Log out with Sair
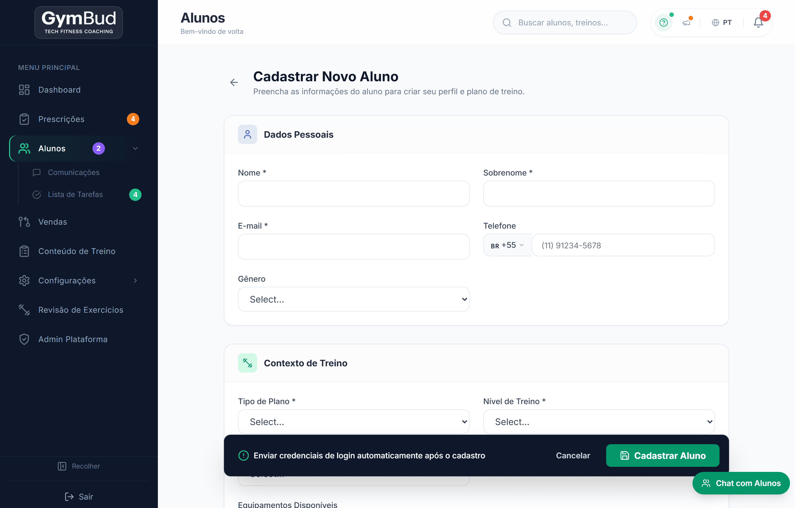This screenshot has width=812, height=508. [x=78, y=497]
